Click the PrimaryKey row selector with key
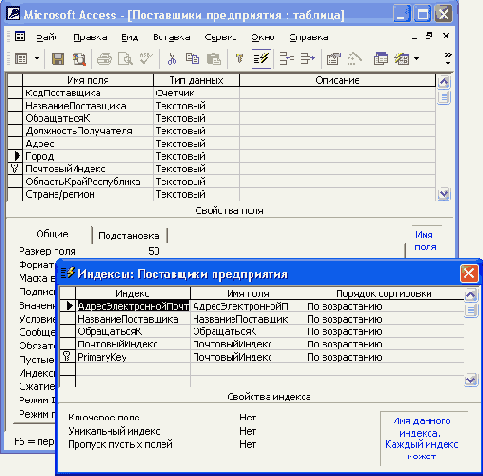 coord(67,357)
